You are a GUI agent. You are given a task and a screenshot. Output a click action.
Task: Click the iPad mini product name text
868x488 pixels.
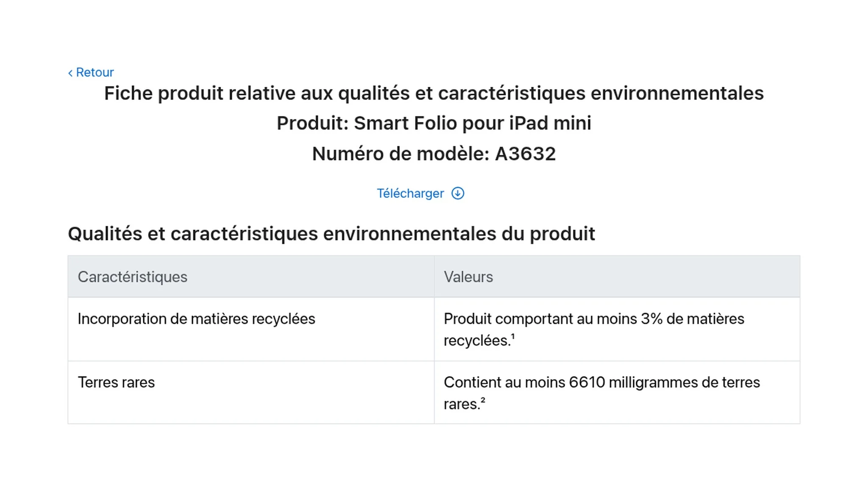[x=550, y=123]
